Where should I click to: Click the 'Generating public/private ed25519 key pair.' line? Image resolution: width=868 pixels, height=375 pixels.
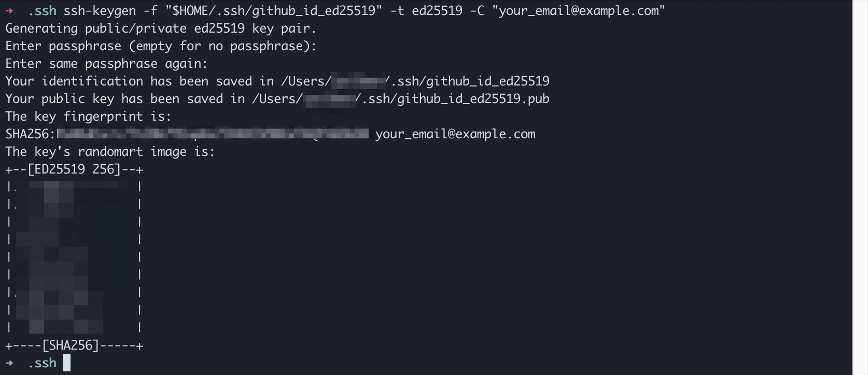(161, 28)
